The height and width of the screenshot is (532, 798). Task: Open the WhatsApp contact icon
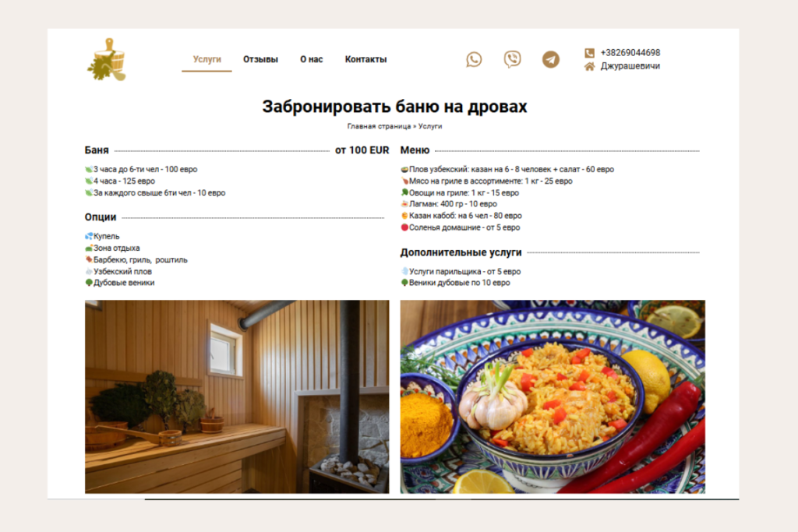(474, 59)
